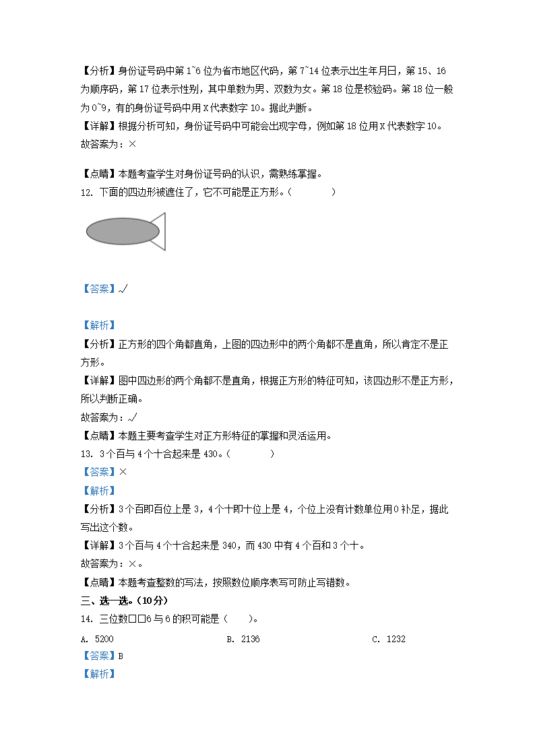Click the 【答案】B label under question 14
The height and width of the screenshot is (756, 535).
[102, 656]
